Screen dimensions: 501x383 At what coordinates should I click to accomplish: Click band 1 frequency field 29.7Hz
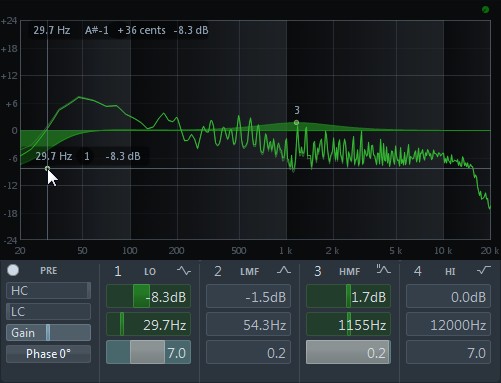point(148,324)
